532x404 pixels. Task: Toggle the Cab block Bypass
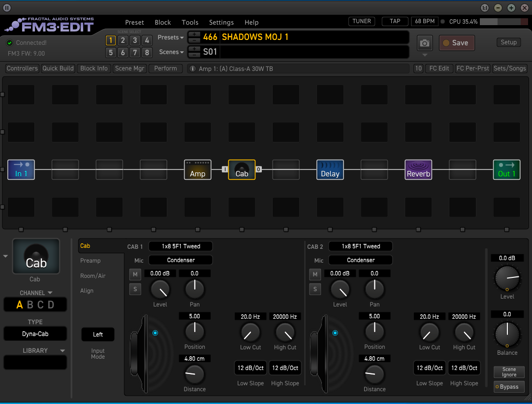point(509,387)
